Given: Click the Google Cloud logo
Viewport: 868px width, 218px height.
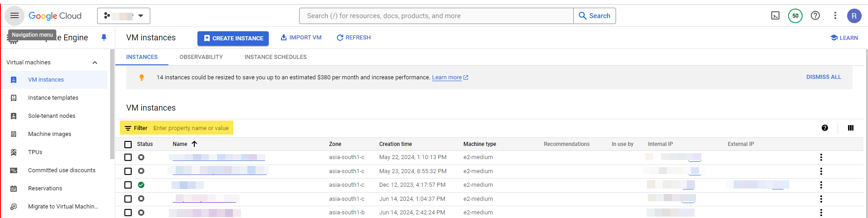Looking at the screenshot, I should click(55, 16).
